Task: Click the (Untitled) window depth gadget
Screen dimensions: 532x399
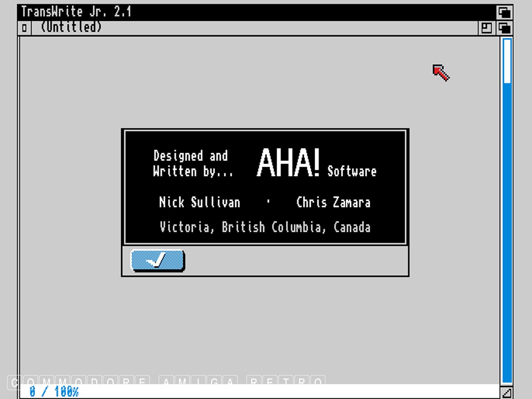Action: 504,28
